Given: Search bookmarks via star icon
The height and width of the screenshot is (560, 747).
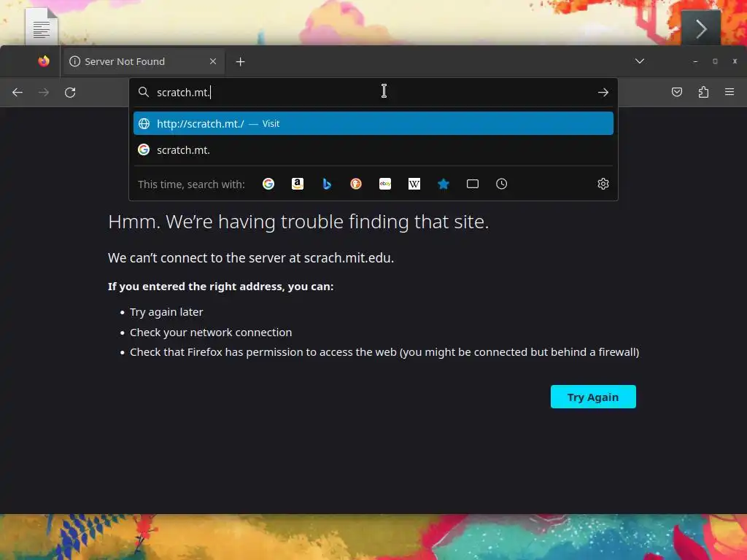Looking at the screenshot, I should [444, 184].
